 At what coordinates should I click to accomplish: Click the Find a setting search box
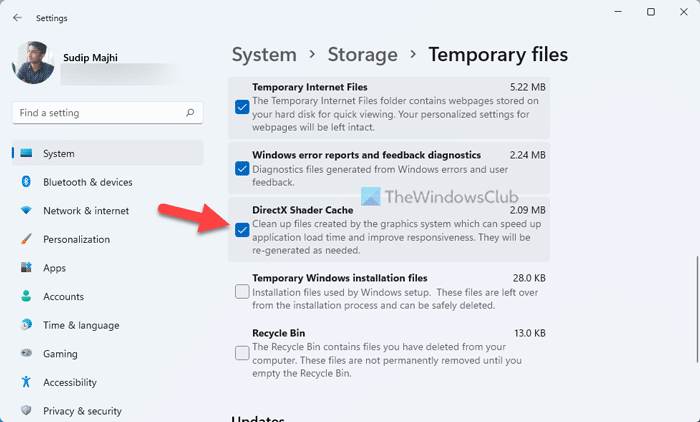(x=100, y=113)
